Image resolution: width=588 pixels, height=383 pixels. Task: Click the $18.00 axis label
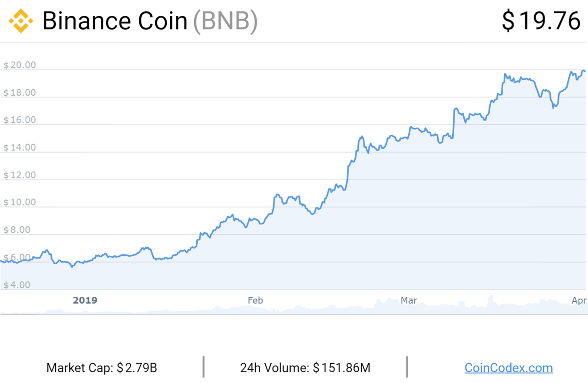point(19,93)
